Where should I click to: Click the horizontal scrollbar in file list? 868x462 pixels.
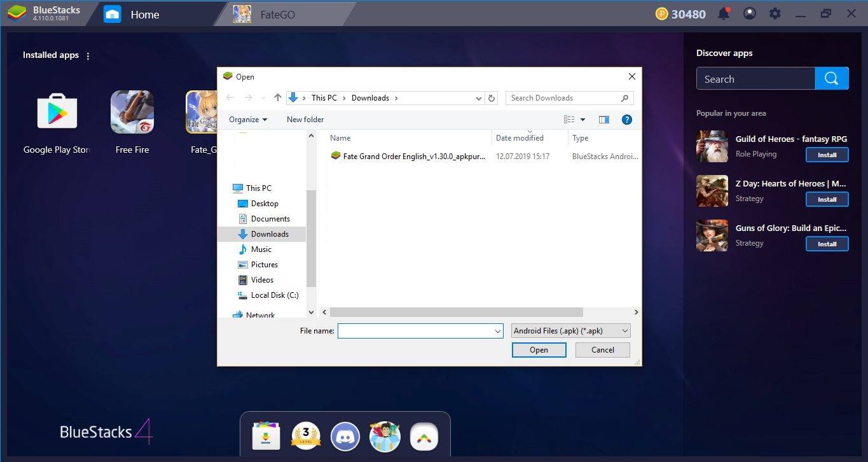[x=456, y=312]
